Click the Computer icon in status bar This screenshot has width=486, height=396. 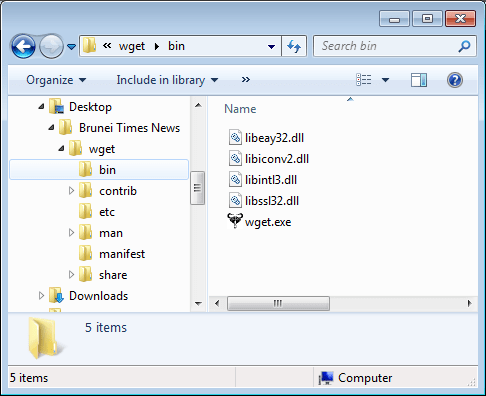coord(326,378)
